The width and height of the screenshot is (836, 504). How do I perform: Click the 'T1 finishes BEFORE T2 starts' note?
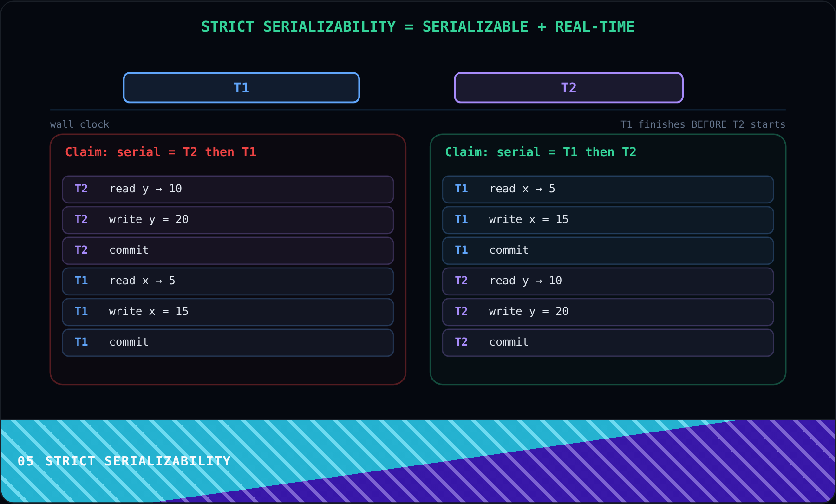tap(703, 124)
